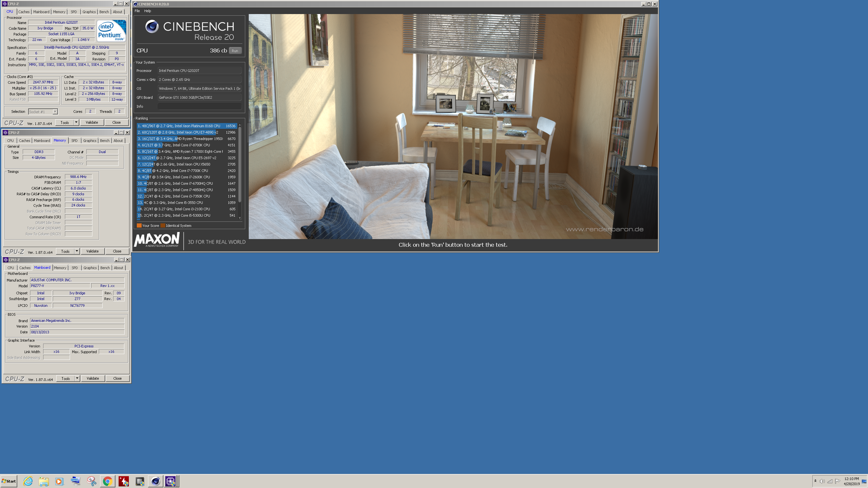Select ranking row Intel Core i7-8700K
This screenshot has height=488, width=868.
coord(186,145)
